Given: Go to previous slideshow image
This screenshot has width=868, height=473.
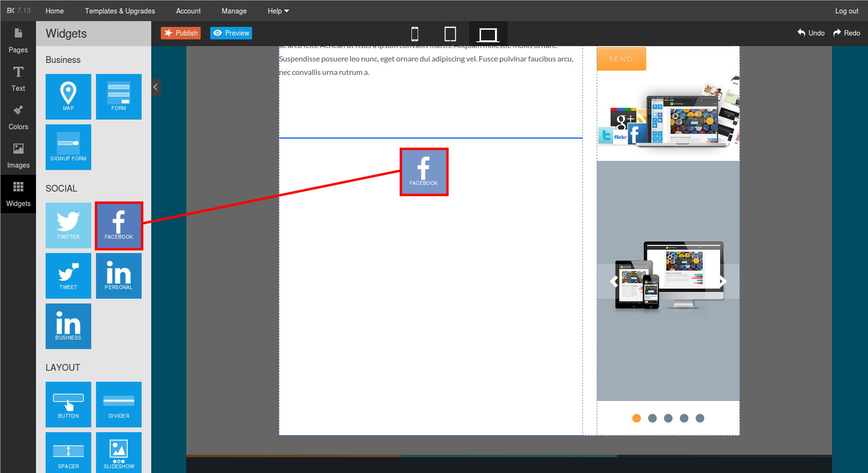Looking at the screenshot, I should pyautogui.click(x=614, y=281).
